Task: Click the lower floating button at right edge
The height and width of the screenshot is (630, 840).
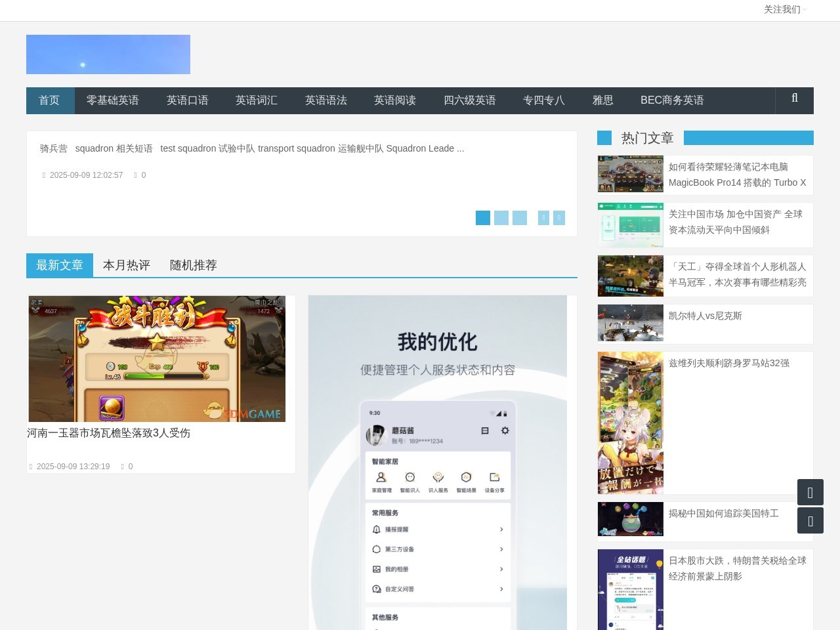Action: (810, 520)
